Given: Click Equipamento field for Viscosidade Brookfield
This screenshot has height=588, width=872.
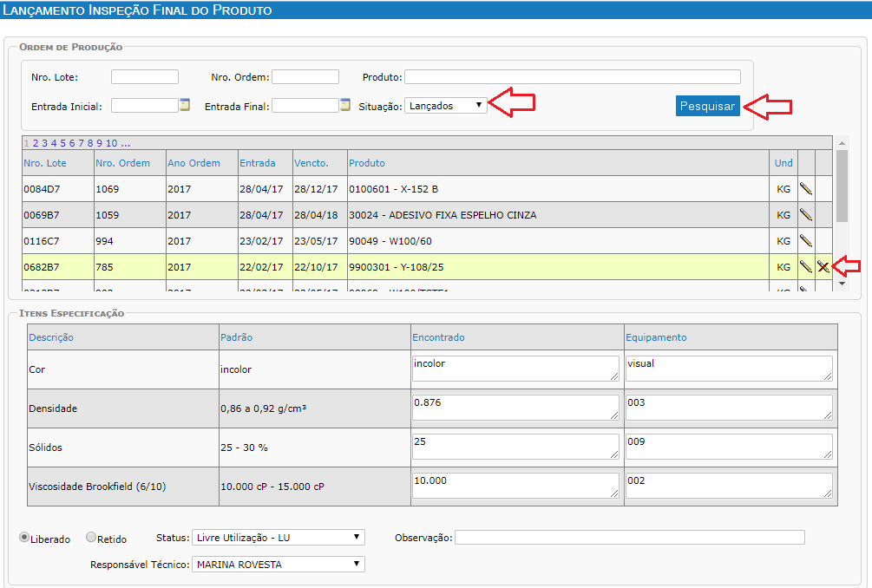Looking at the screenshot, I should coord(729,485).
